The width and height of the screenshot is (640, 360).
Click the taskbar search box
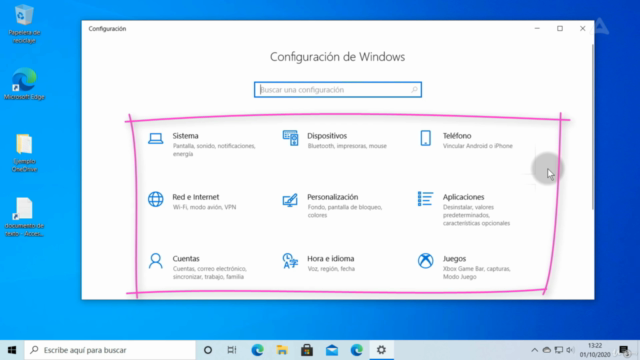tap(110, 350)
